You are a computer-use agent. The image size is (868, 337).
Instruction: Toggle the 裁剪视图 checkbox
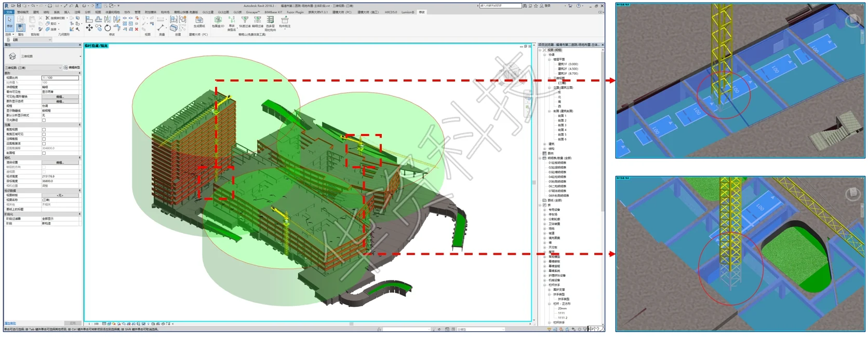point(44,130)
